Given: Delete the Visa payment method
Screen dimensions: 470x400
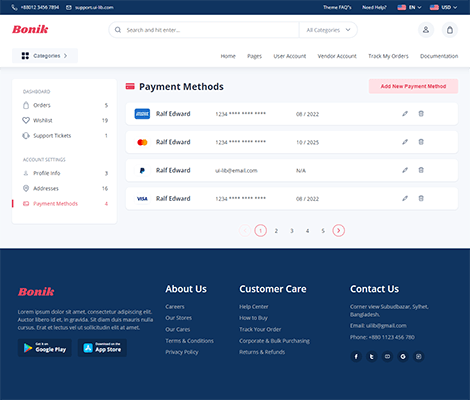Looking at the screenshot, I should click(x=421, y=199).
